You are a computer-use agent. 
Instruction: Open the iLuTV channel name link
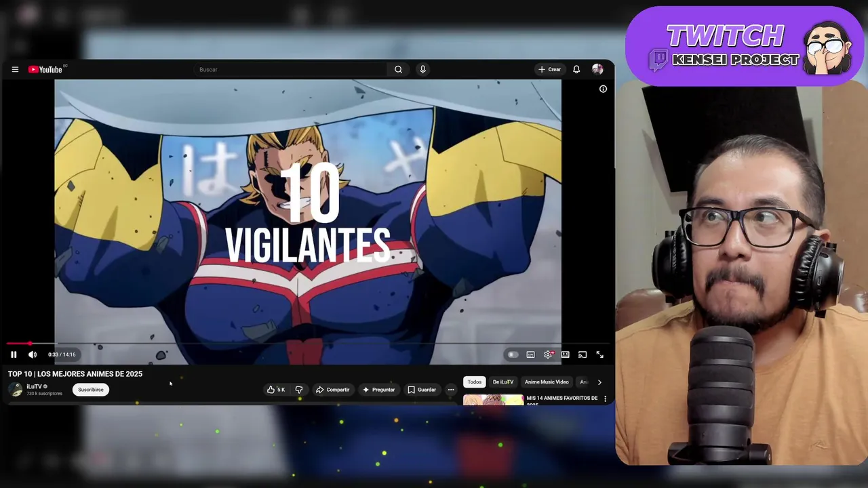pos(34,386)
